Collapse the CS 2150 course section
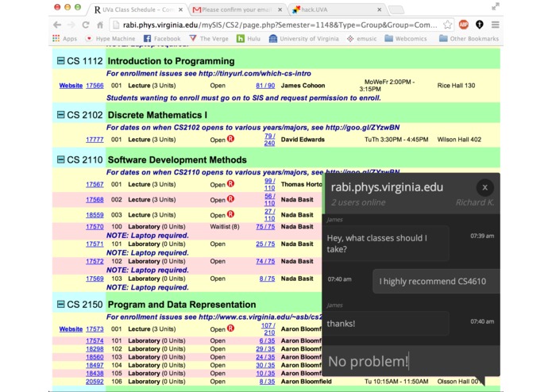552x392 pixels. (x=60, y=304)
